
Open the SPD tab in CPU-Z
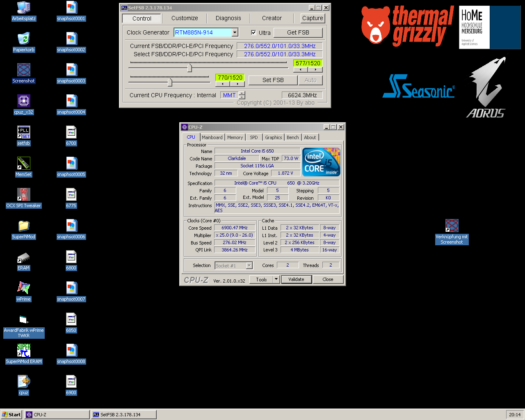254,137
